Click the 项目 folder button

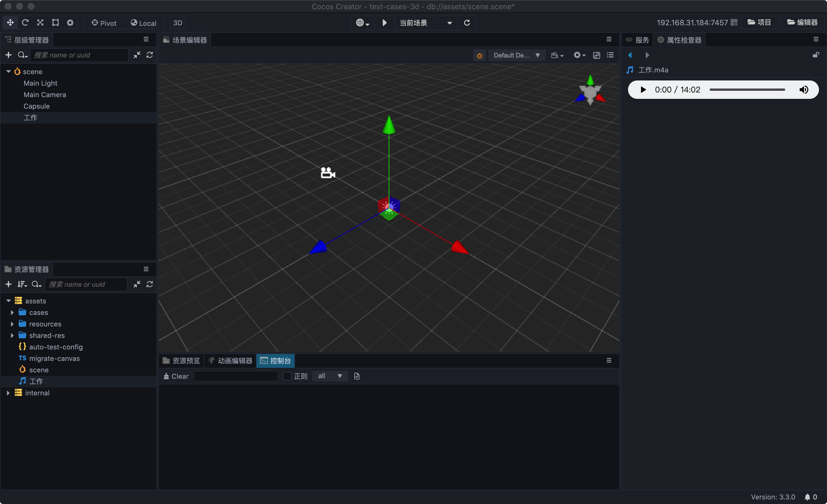pyautogui.click(x=759, y=22)
